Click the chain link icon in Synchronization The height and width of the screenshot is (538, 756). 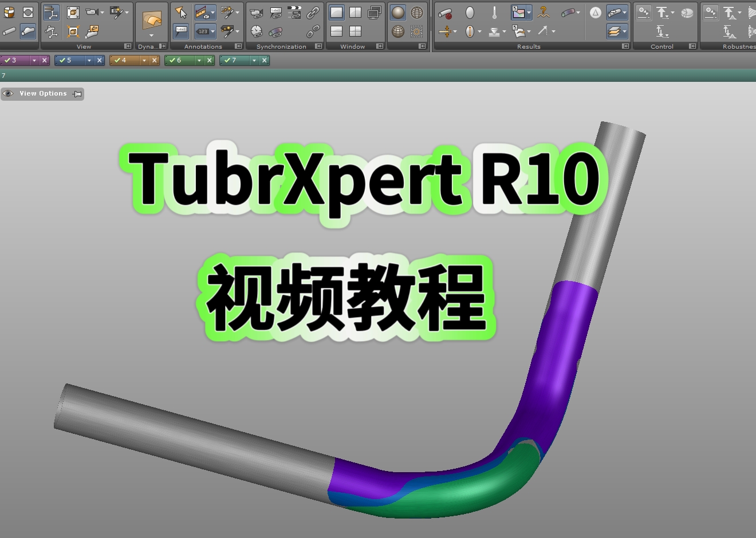pyautogui.click(x=313, y=12)
